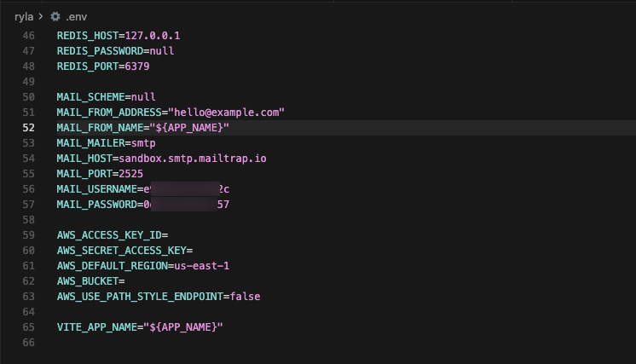Screen dimensions: 636x364
Task: Click the AWS_DEFAULT_REGION=us-east-1 line
Action: (143, 266)
